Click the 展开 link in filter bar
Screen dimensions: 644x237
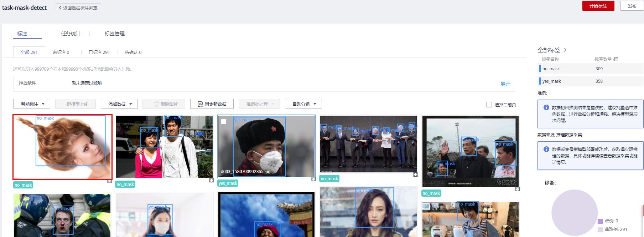pyautogui.click(x=505, y=84)
